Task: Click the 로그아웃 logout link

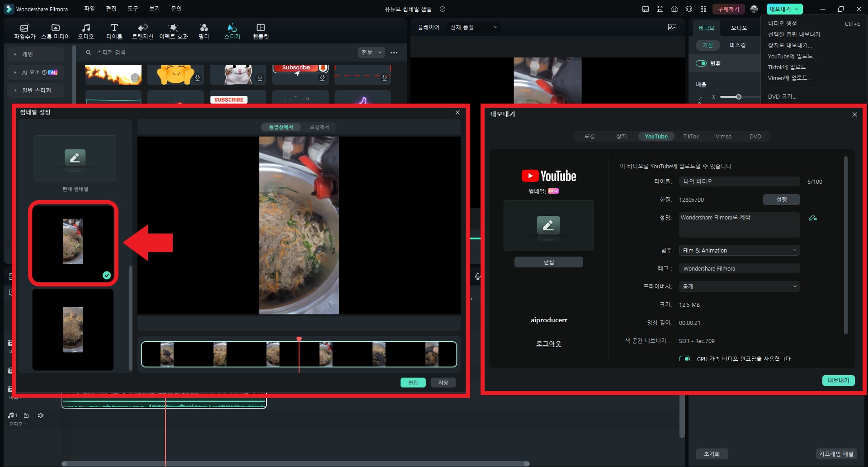Action: click(x=549, y=344)
